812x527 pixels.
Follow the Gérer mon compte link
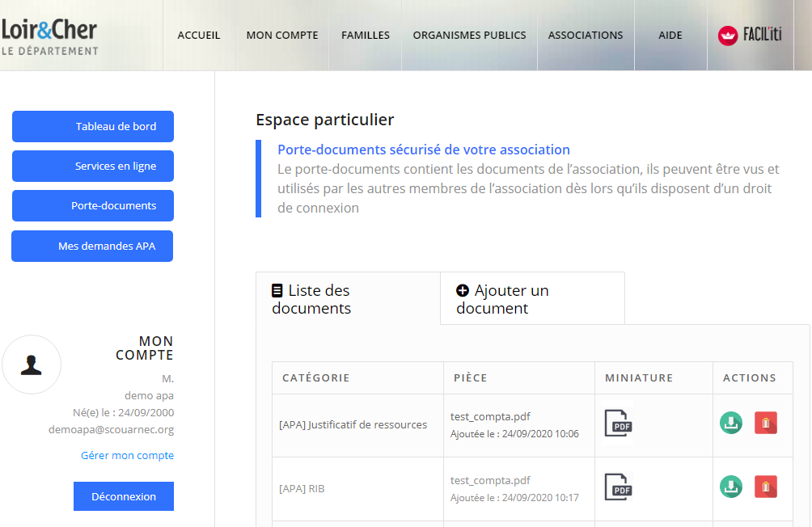[127, 456]
